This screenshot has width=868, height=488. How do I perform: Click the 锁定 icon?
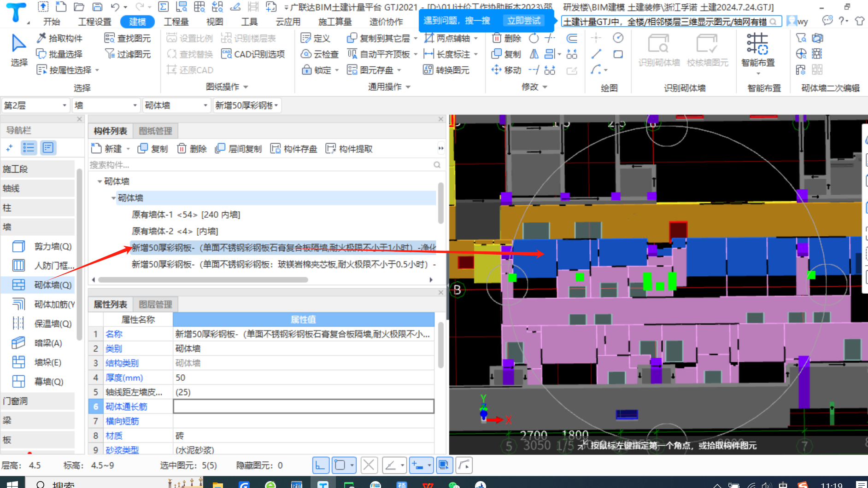(x=306, y=70)
